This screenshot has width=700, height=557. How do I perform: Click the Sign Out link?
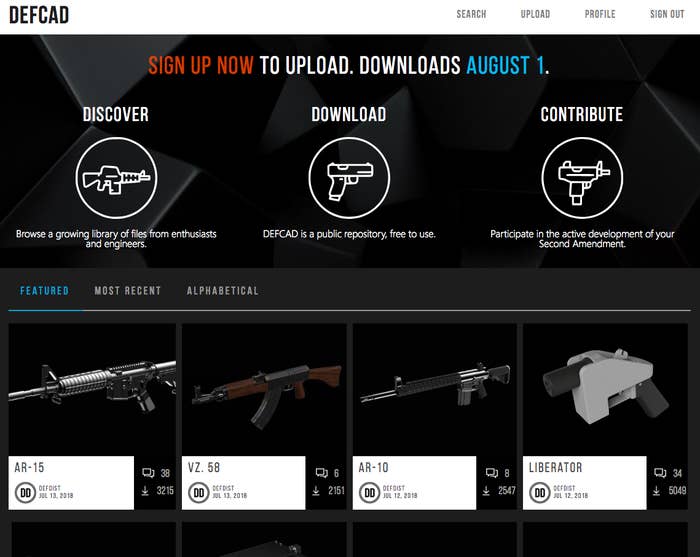(x=667, y=14)
